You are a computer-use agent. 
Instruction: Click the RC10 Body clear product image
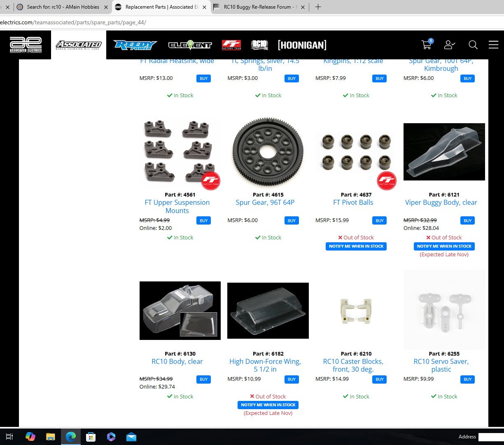click(180, 311)
